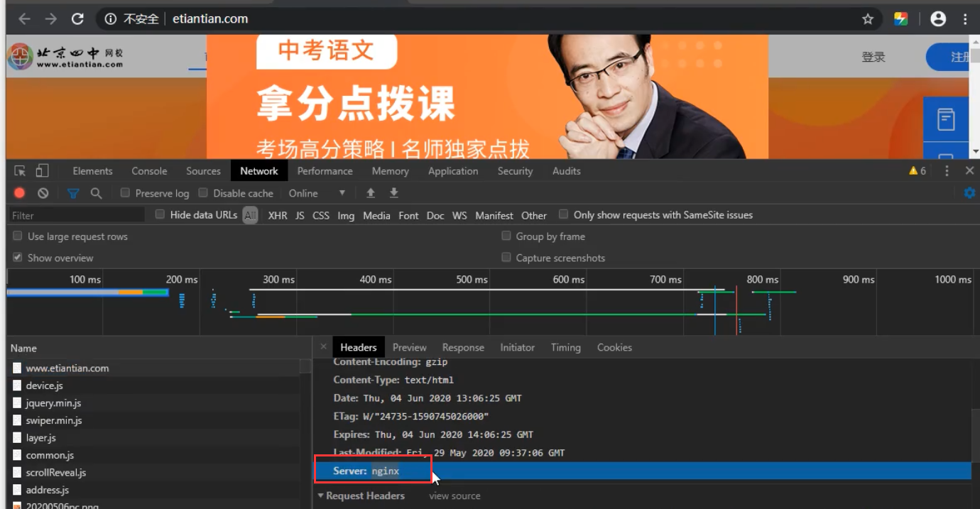Click the view source link

(x=454, y=496)
